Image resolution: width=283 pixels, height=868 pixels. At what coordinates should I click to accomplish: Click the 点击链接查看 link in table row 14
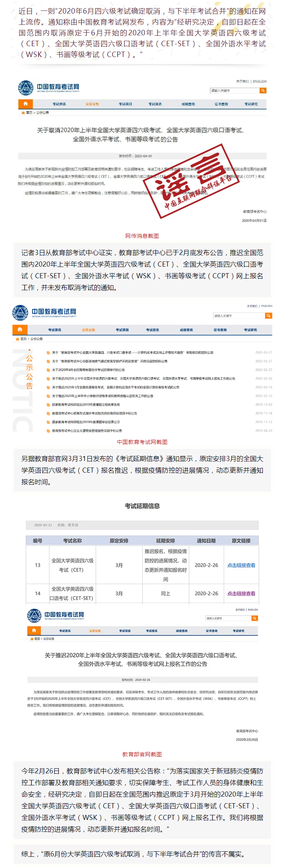(241, 594)
